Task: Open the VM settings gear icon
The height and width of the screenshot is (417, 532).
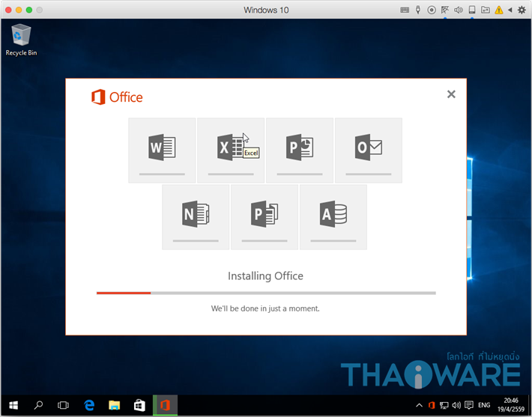Action: [x=522, y=10]
